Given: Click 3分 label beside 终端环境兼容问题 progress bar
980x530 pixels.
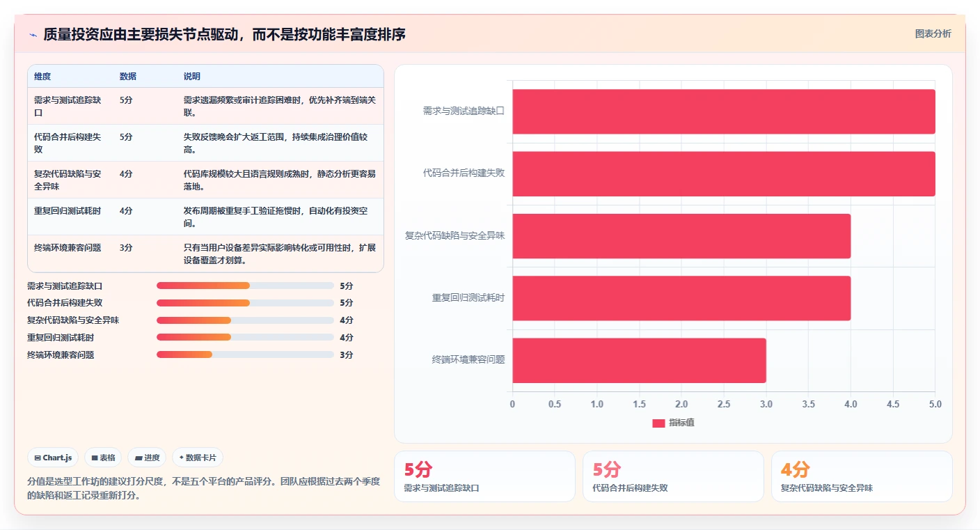Looking at the screenshot, I should 347,354.
